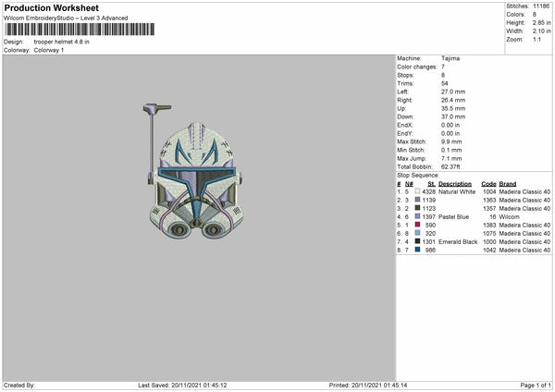Click the Total Bobbin value '62.37ft'
The width and height of the screenshot is (555, 392).
pos(450,166)
